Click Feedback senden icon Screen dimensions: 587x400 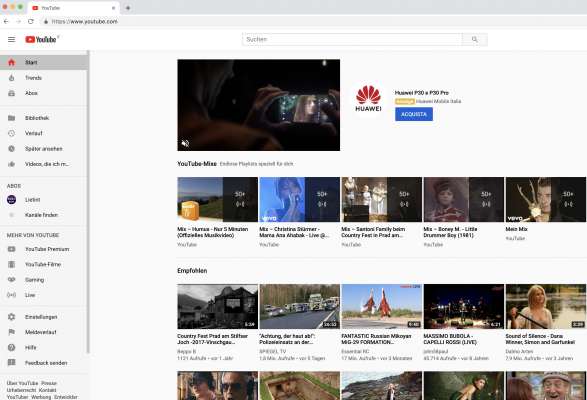tap(12, 363)
